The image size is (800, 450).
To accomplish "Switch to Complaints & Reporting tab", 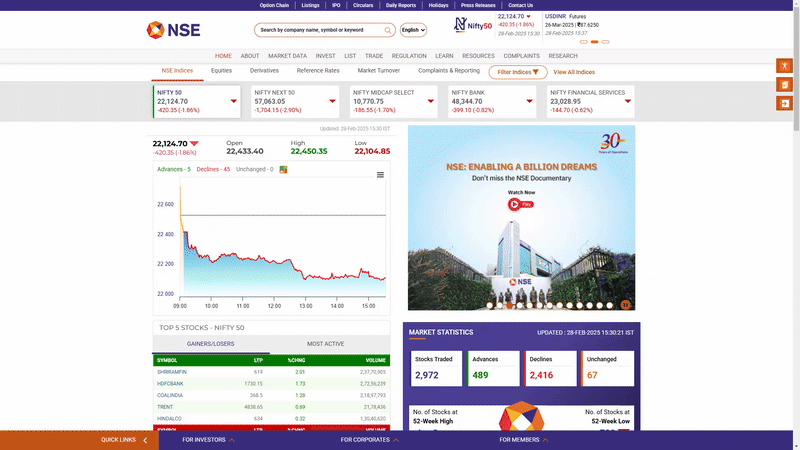I will pyautogui.click(x=448, y=71).
